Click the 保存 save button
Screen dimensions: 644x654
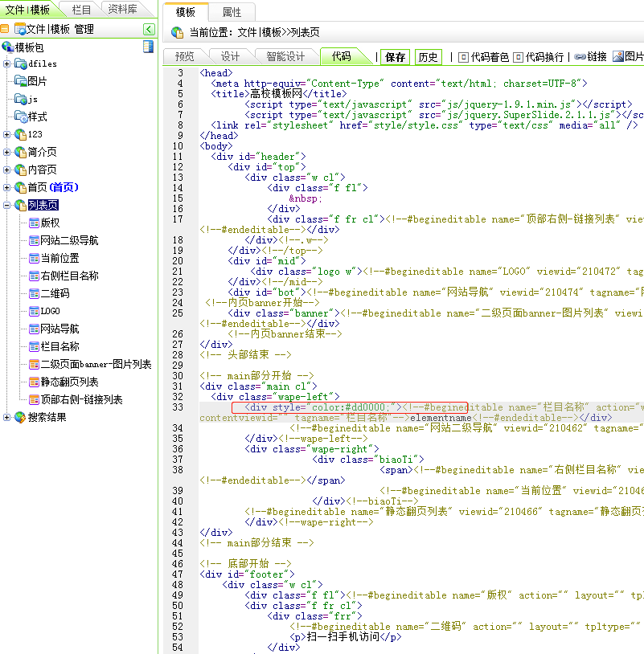[396, 57]
